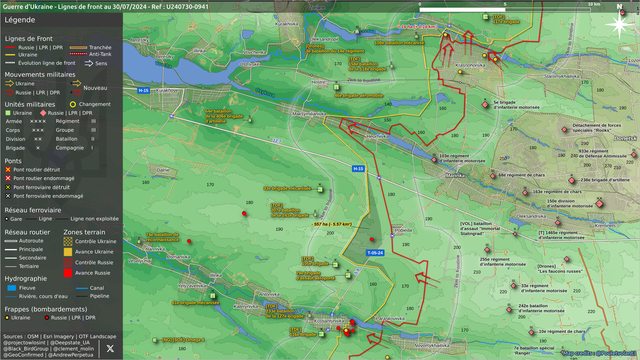Image resolution: width=640 pixels, height=360 pixels.
Task: Click the H-15 road shield near Kurakhove
Action: [143, 91]
